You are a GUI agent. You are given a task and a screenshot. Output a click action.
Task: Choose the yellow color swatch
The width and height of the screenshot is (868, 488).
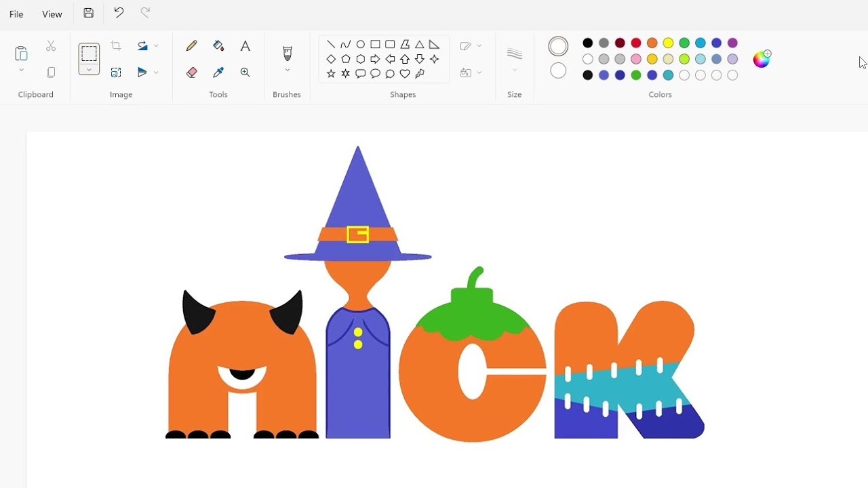click(668, 43)
